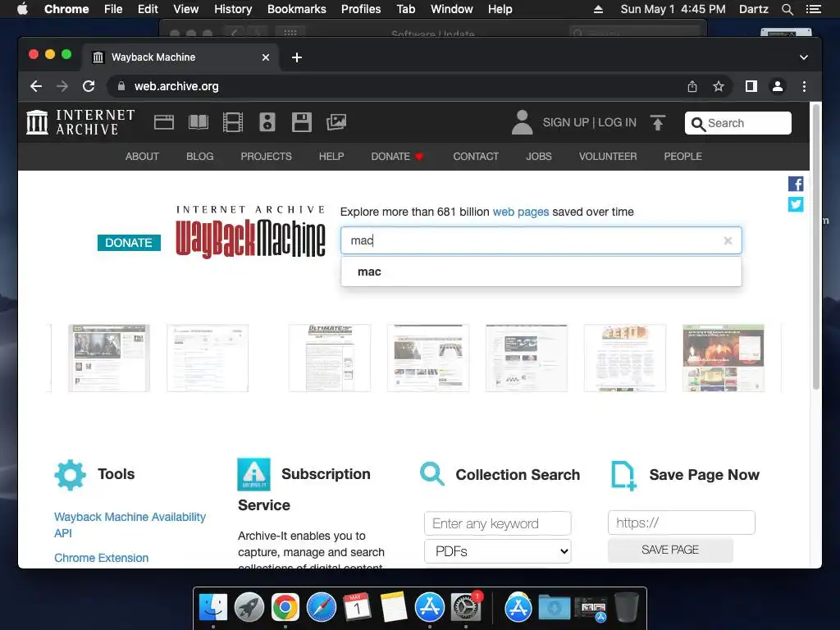Open Spotlight search in menu bar
The image size is (840, 630).
tap(787, 9)
